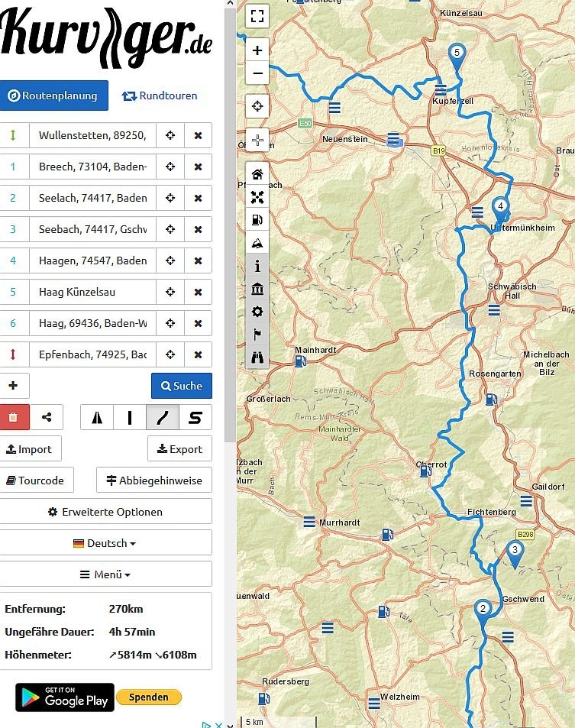
Task: Select the extra curvy S route option
Action: tap(195, 417)
